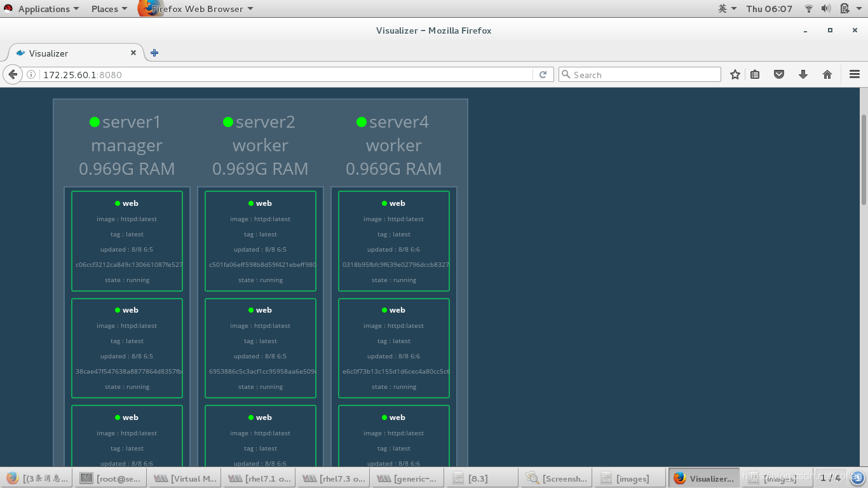
Task: Open the downloads panel
Action: point(803,74)
